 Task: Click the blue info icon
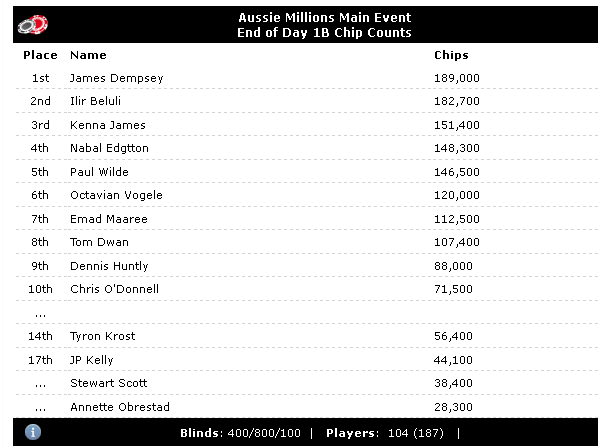pos(33,432)
